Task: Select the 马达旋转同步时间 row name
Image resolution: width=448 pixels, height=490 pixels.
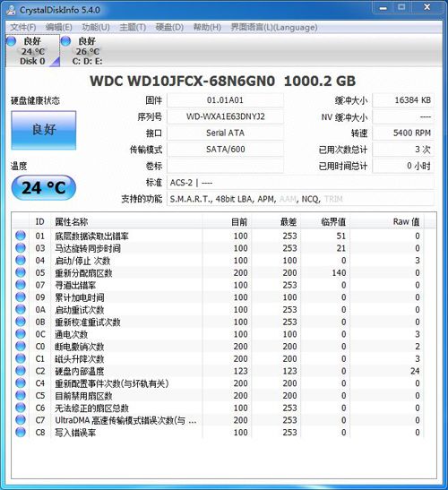Action: (88, 248)
